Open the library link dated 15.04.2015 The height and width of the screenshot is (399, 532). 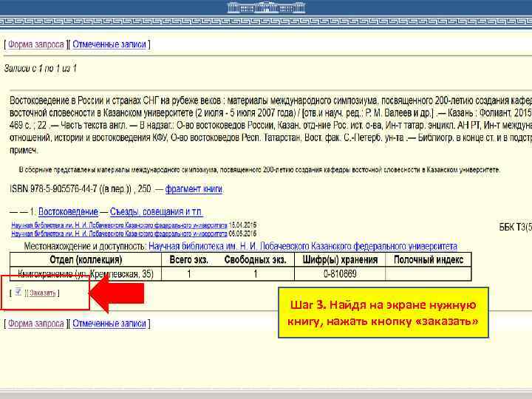pos(119,225)
